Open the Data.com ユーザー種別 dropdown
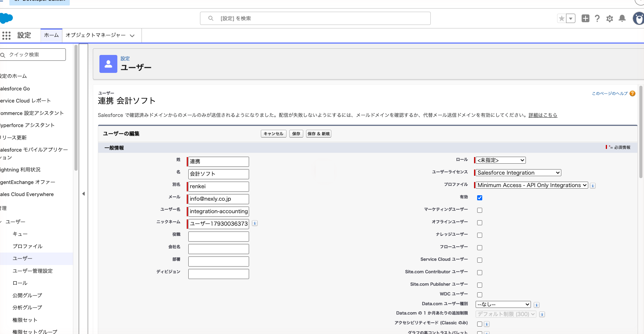This screenshot has height=334, width=644. 503,304
